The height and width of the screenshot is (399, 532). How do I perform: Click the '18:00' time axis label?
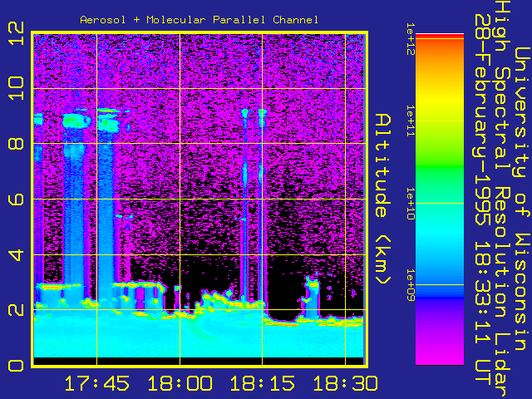click(180, 383)
